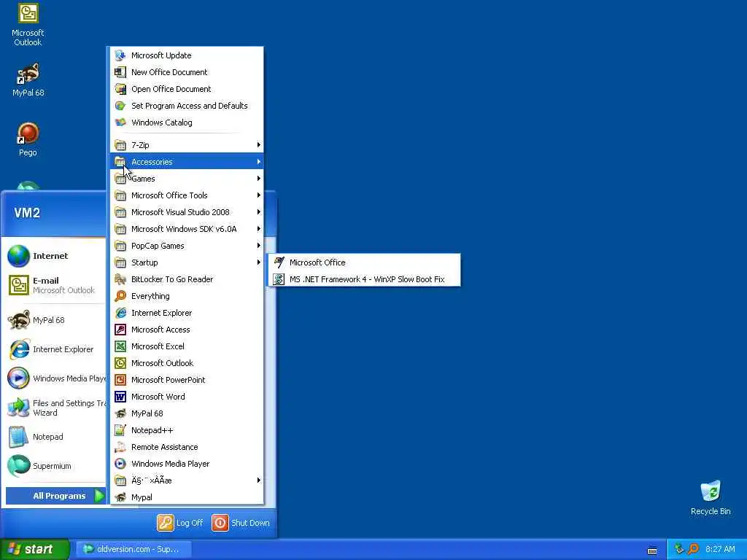This screenshot has width=747, height=560.
Task: Click the keyboard icon on the taskbar
Action: pos(652,551)
